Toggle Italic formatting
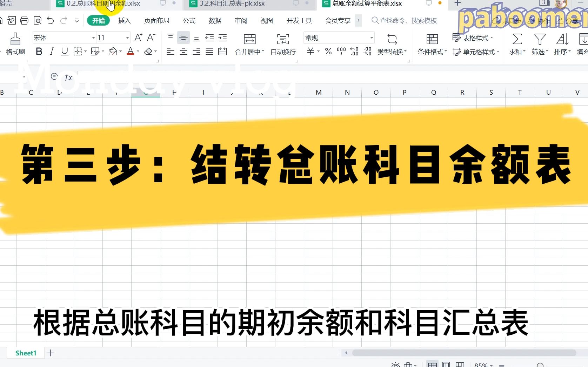This screenshot has height=367, width=588. (52, 52)
